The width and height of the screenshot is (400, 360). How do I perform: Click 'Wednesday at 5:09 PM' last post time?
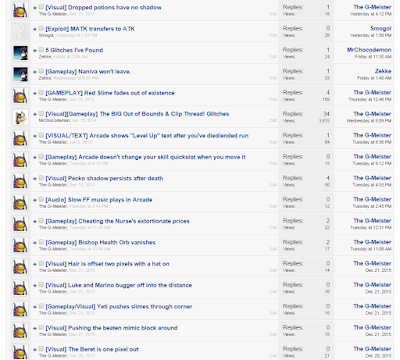pos(369,121)
